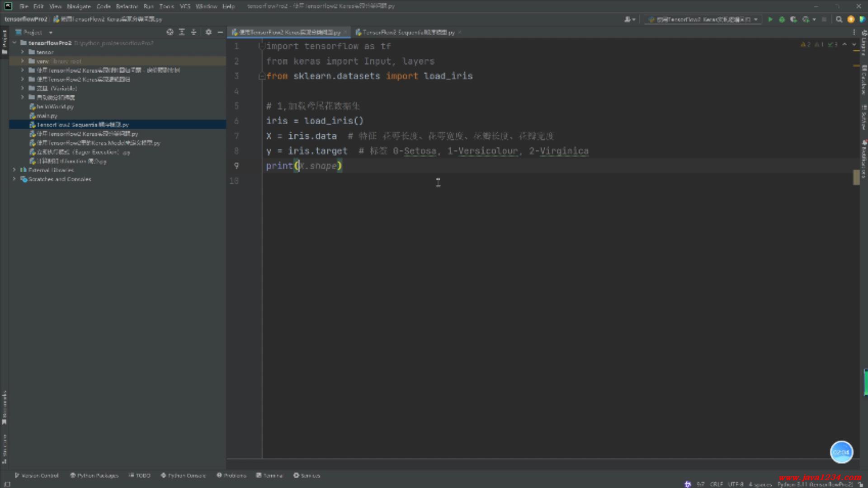Run the current configuration with green play button
This screenshot has height=488, width=868.
(x=770, y=19)
